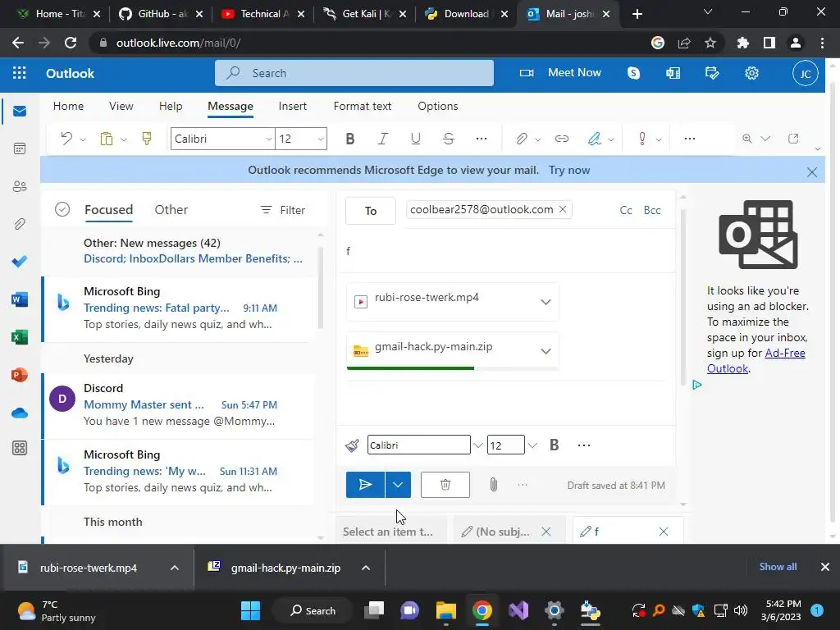The width and height of the screenshot is (840, 630).
Task: Open the Zoom magnifier in the ribbon
Action: tap(746, 139)
